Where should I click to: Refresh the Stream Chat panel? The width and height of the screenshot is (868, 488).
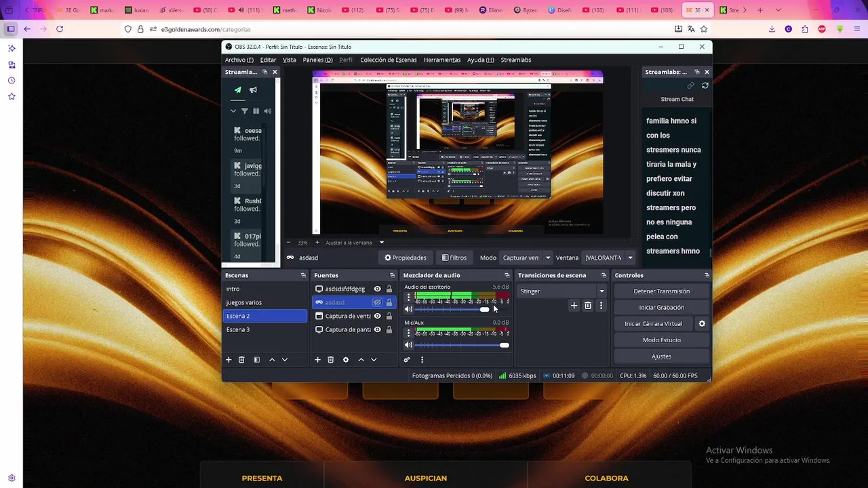(x=705, y=85)
